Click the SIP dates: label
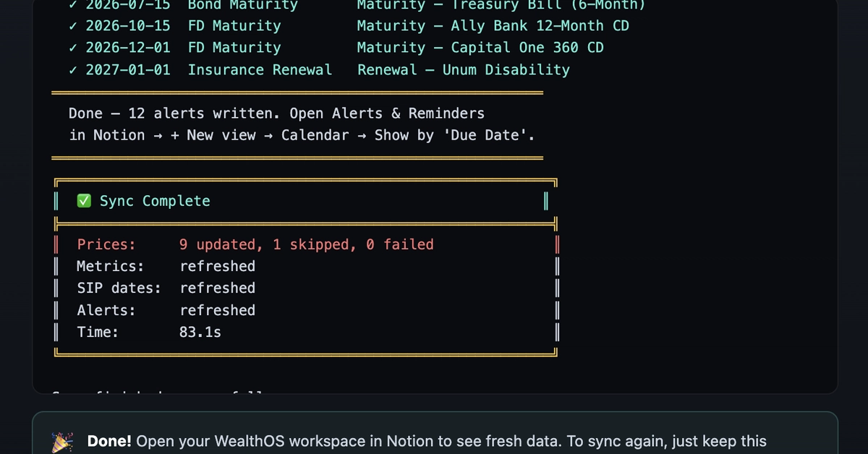The image size is (868, 454). coord(119,288)
